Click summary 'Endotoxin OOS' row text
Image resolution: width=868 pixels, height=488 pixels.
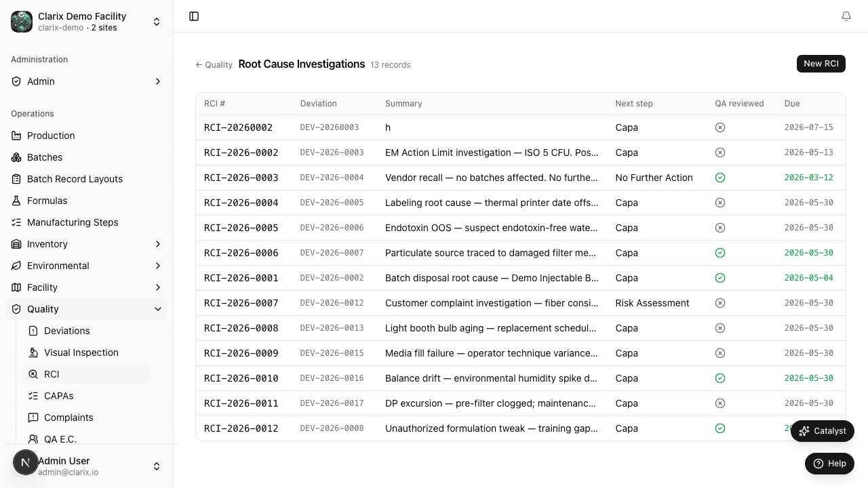[491, 228]
